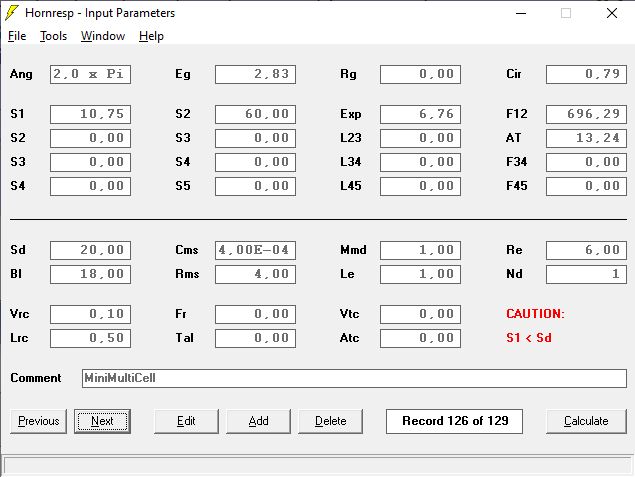
Task: Click the Mmd label
Action: point(353,250)
